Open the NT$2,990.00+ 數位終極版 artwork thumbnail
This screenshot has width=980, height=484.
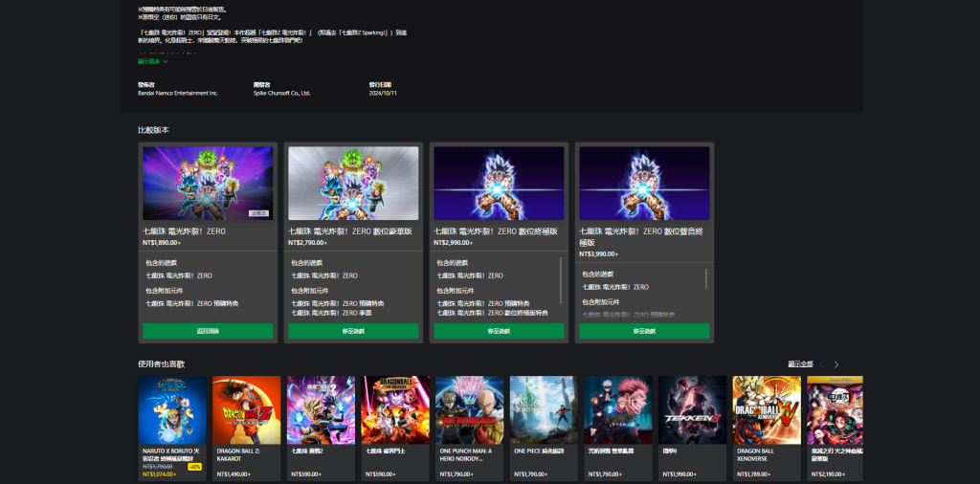coord(499,183)
